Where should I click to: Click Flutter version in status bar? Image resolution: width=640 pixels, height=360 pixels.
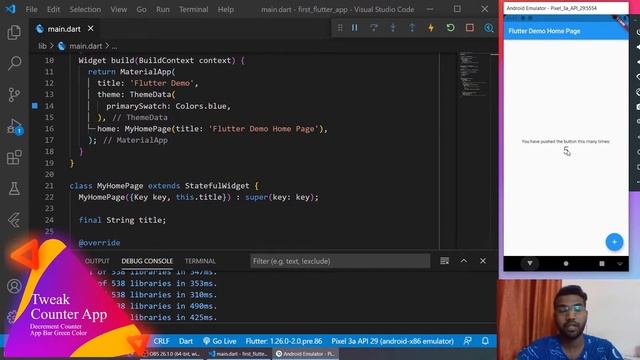284,341
